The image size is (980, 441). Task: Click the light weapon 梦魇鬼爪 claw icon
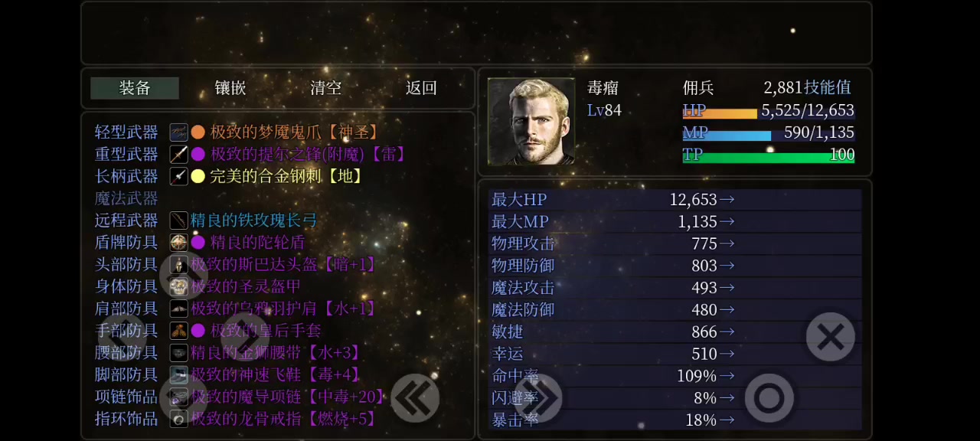pyautogui.click(x=178, y=132)
